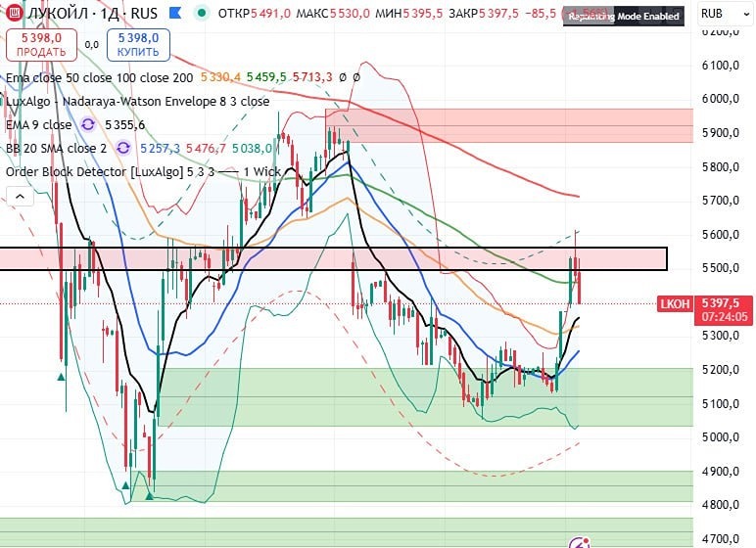Click the BB lower value 5038,0
The image size is (756, 548).
tap(252, 148)
